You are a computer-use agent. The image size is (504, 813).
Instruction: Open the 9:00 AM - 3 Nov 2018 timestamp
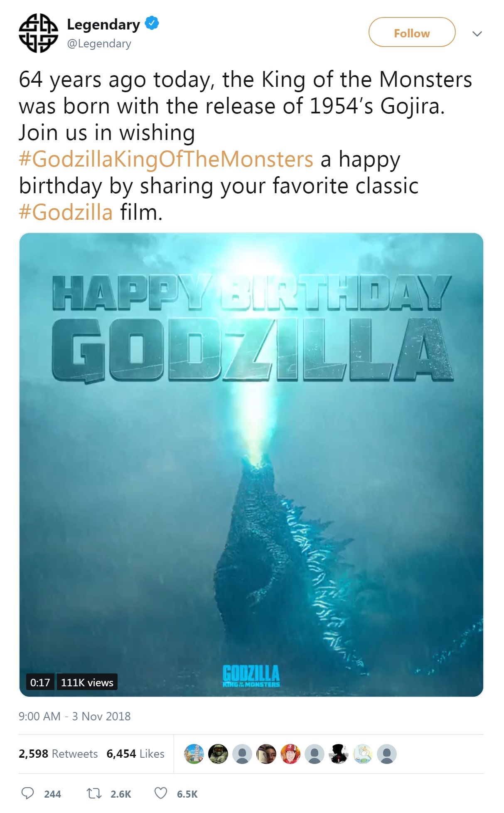point(75,716)
